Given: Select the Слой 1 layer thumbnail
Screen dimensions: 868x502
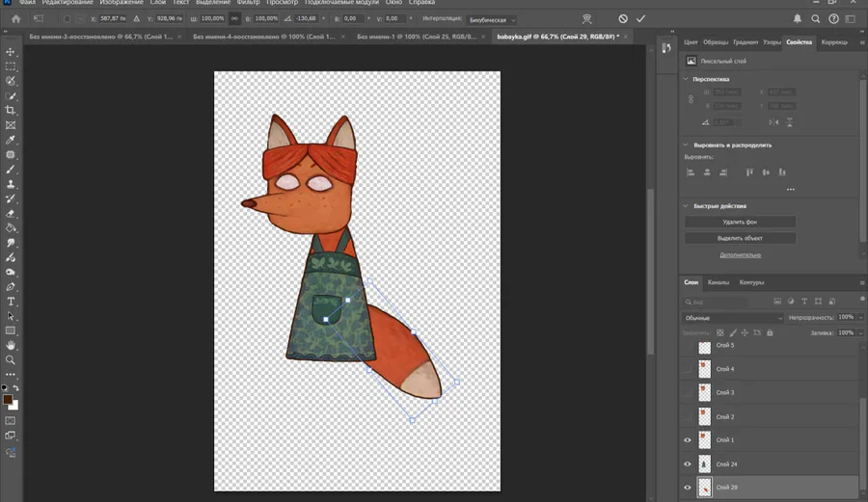Looking at the screenshot, I should coord(705,440).
